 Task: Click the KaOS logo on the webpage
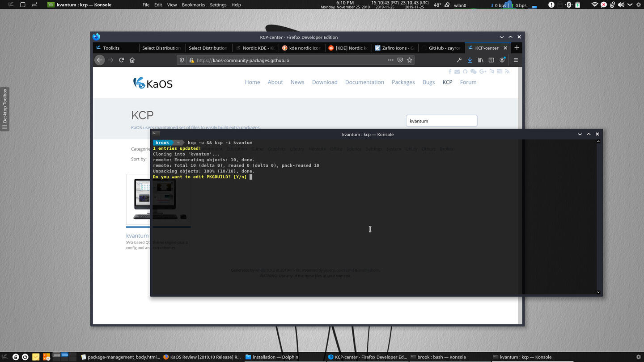point(153,83)
